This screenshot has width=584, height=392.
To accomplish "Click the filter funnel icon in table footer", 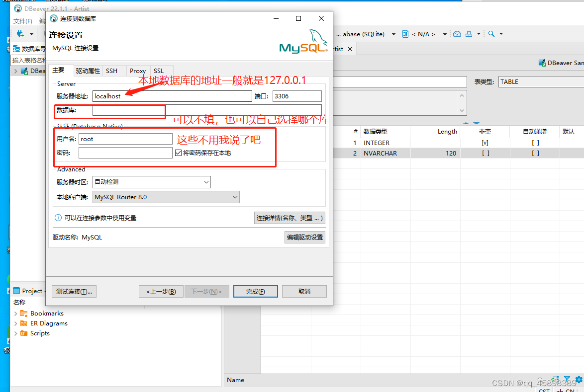I will [x=567, y=380].
